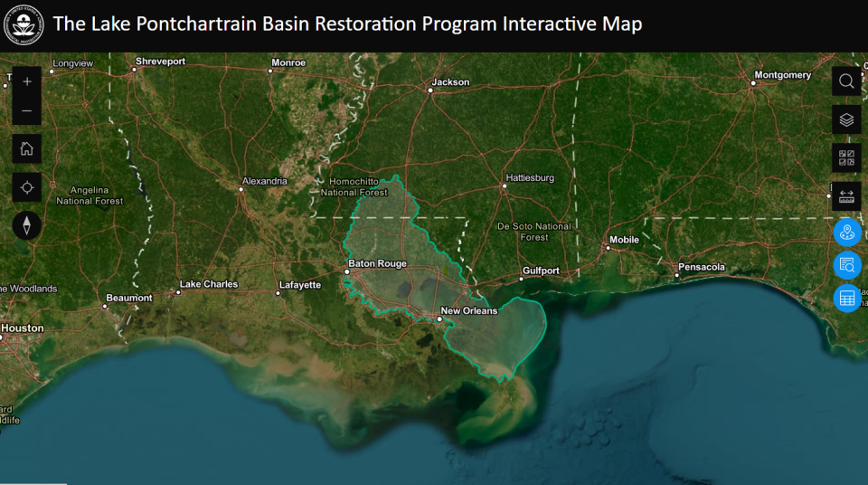Click the Lake Pontchartrain map title
Image resolution: width=868 pixels, height=485 pixels.
[x=347, y=24]
